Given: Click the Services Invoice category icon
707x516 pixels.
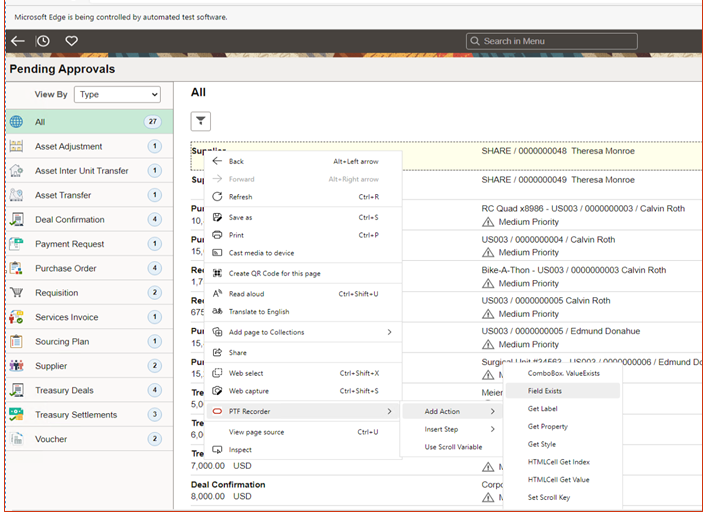Looking at the screenshot, I should [x=16, y=317].
